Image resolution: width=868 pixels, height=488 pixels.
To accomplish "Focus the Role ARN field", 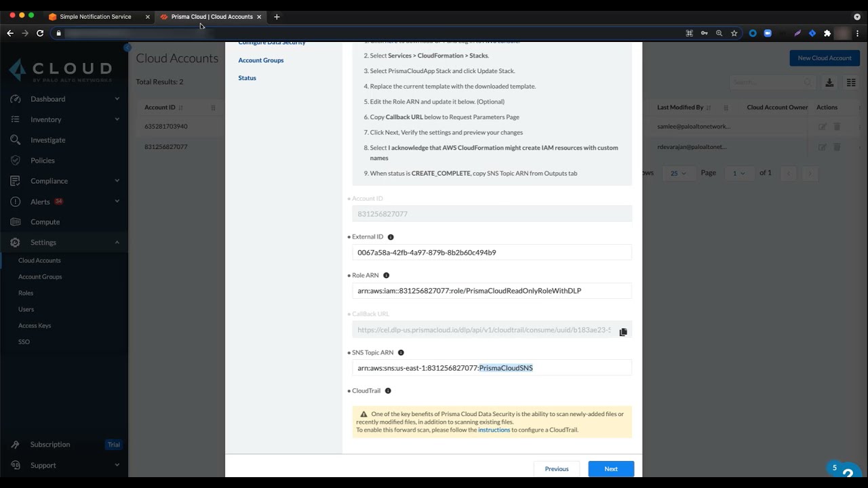I will point(492,291).
